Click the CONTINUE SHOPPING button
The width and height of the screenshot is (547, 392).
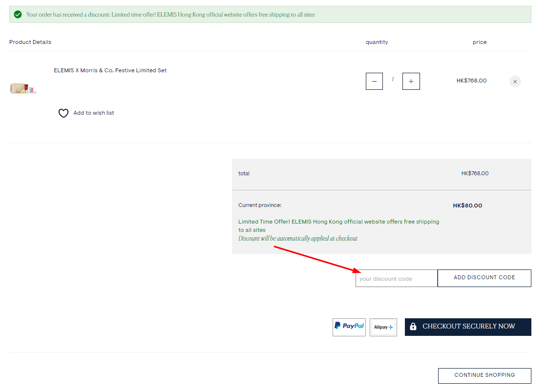[484, 375]
